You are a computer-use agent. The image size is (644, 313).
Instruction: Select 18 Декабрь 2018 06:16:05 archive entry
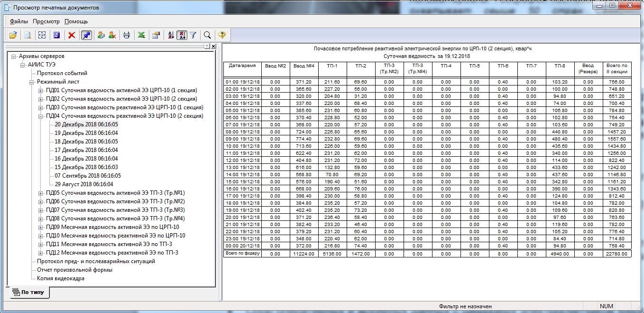click(x=86, y=142)
